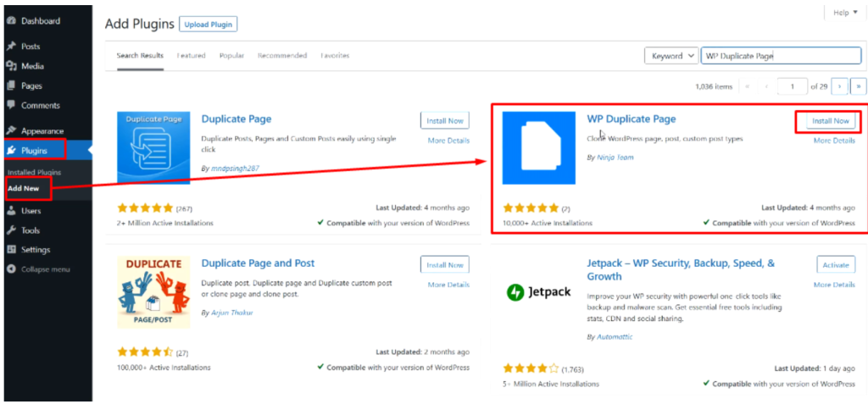Open Duplicate Page and Post thumbnail
The image size is (868, 404).
(x=153, y=291)
